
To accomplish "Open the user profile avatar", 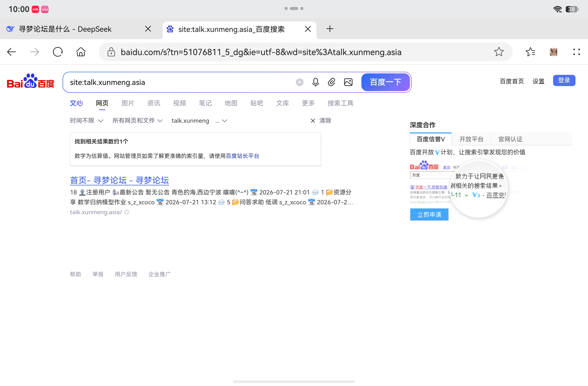I will pyautogui.click(x=553, y=52).
